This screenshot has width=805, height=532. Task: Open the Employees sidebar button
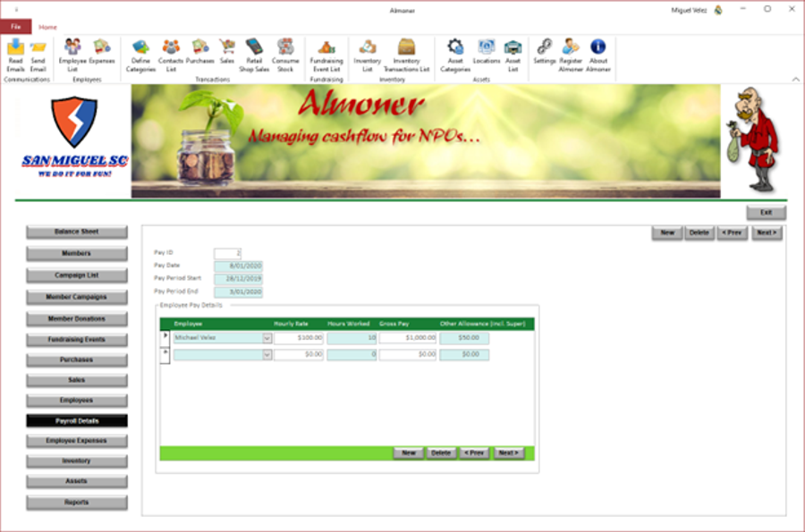(77, 401)
